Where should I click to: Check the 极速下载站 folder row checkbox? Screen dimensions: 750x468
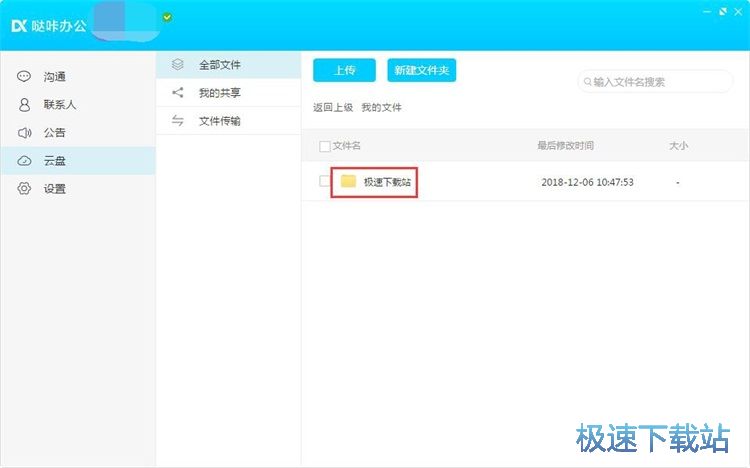pyautogui.click(x=325, y=181)
